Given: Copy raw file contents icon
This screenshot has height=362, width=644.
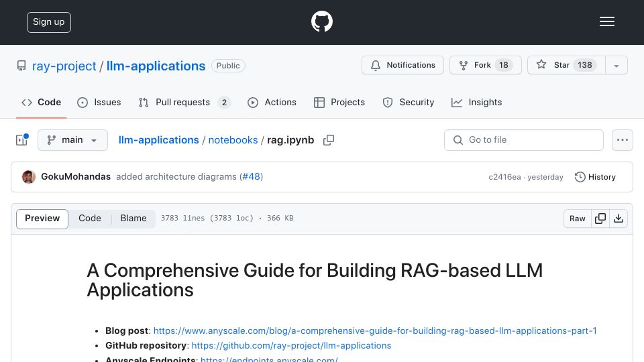Looking at the screenshot, I should 600,219.
